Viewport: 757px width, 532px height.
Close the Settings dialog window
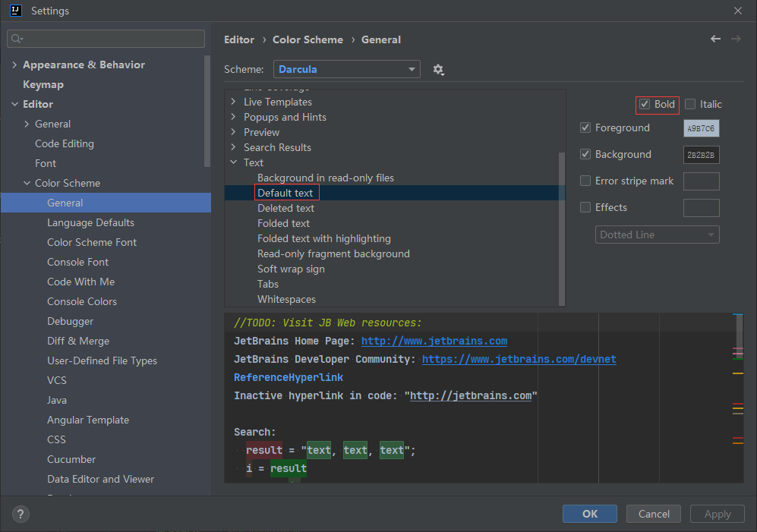click(x=738, y=11)
